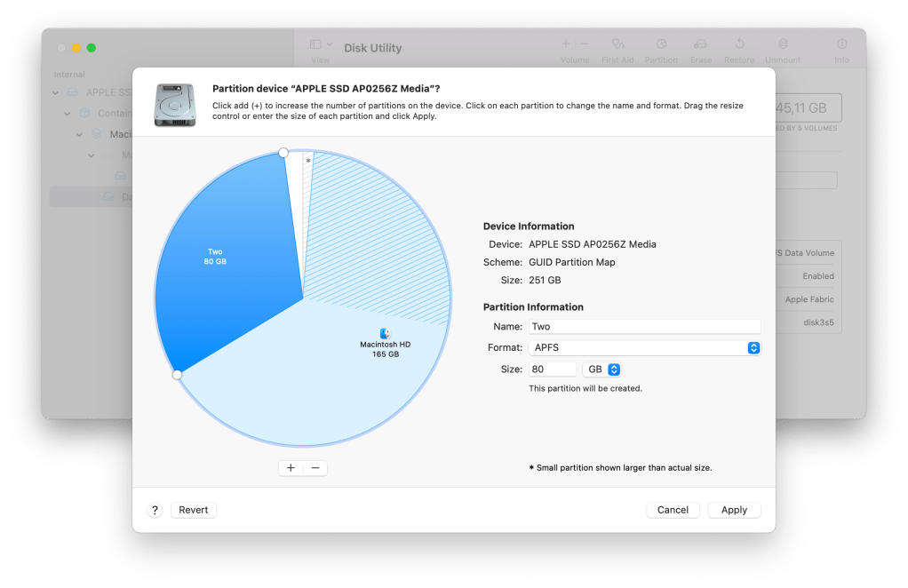Image resolution: width=908 pixels, height=588 pixels.
Task: Click the remove partition minus button
Action: [315, 468]
